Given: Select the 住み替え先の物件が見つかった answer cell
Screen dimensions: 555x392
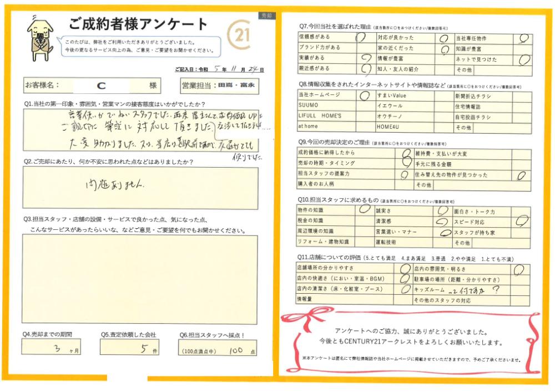Looking at the screenshot, I should tap(519, 174).
